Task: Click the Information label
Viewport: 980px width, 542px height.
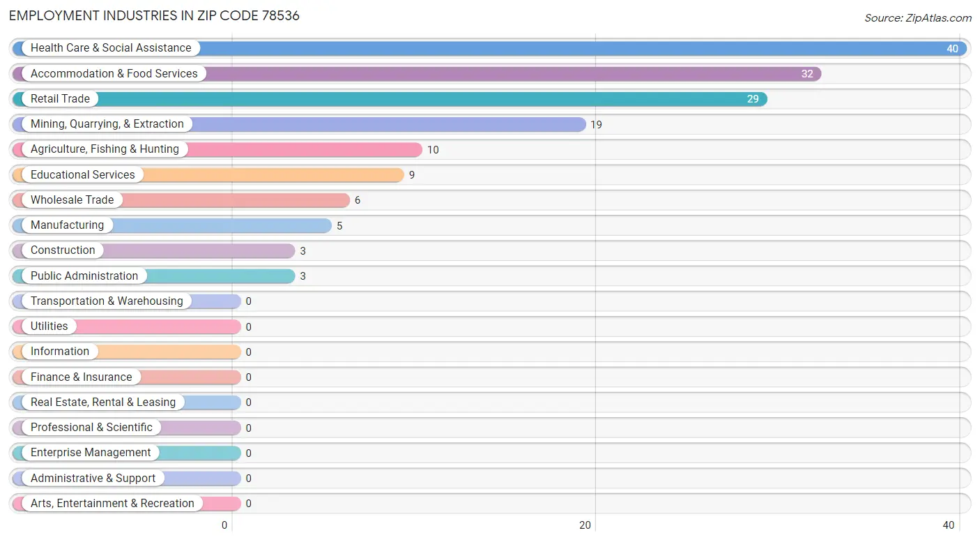Action: (x=60, y=352)
